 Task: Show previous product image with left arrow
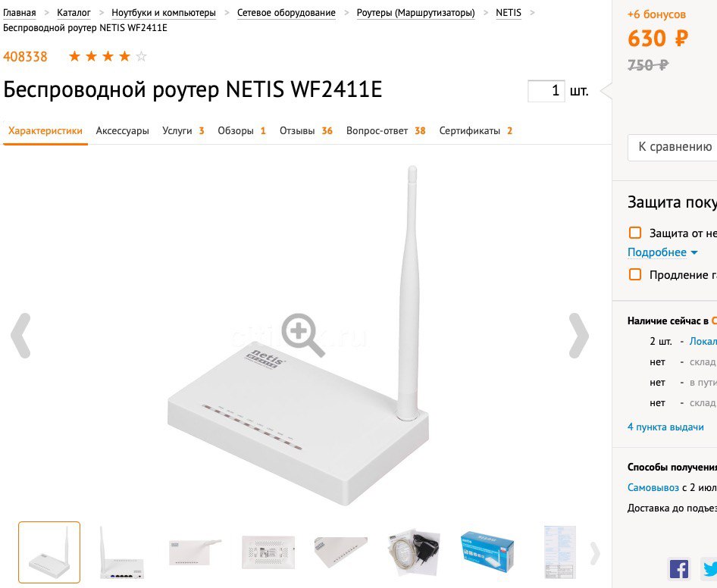tap(20, 336)
